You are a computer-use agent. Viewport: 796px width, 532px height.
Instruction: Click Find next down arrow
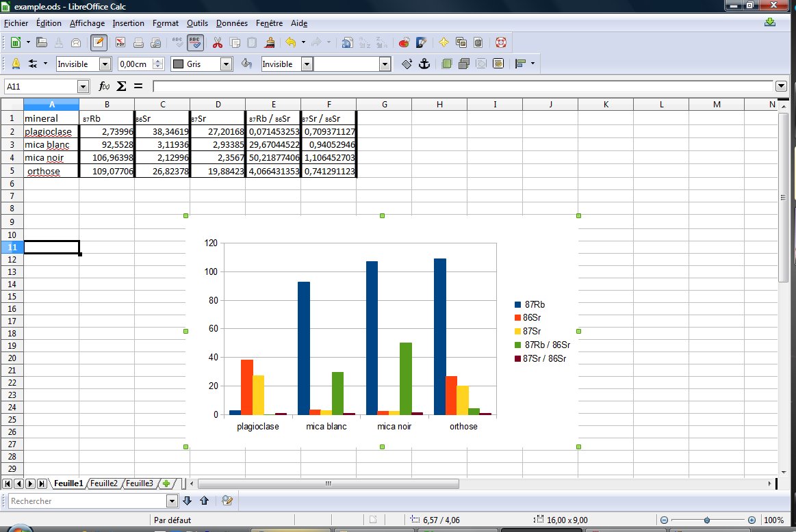(188, 501)
